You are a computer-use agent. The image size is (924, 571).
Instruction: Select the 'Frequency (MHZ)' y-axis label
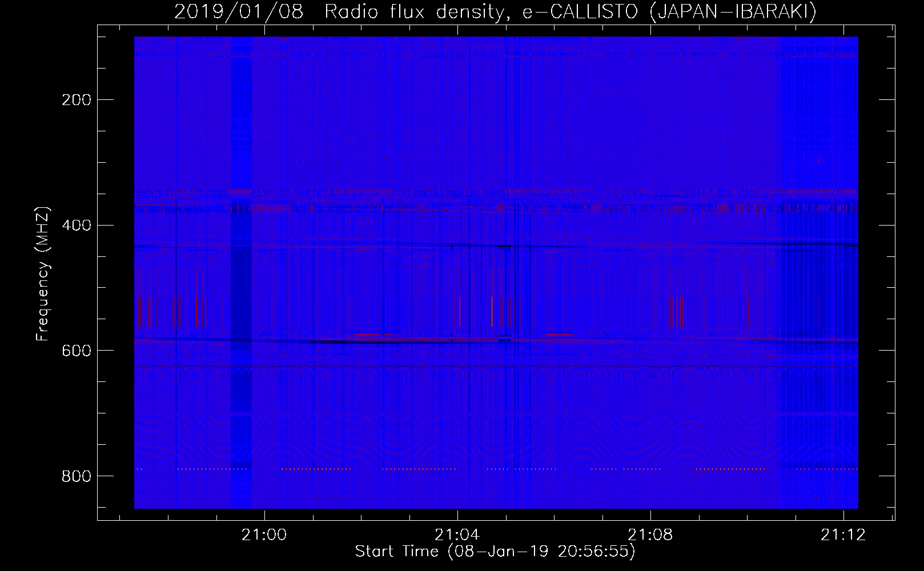point(43,274)
